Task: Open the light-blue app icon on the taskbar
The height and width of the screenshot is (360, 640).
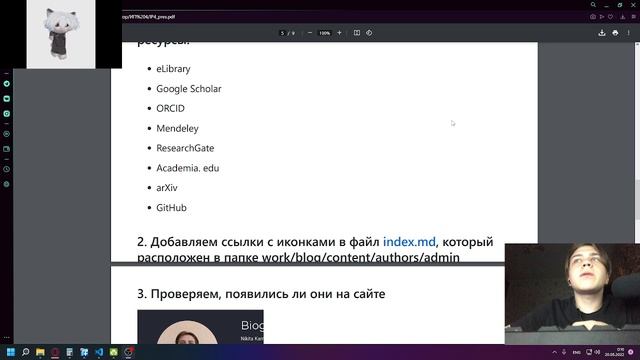Action: (x=84, y=352)
